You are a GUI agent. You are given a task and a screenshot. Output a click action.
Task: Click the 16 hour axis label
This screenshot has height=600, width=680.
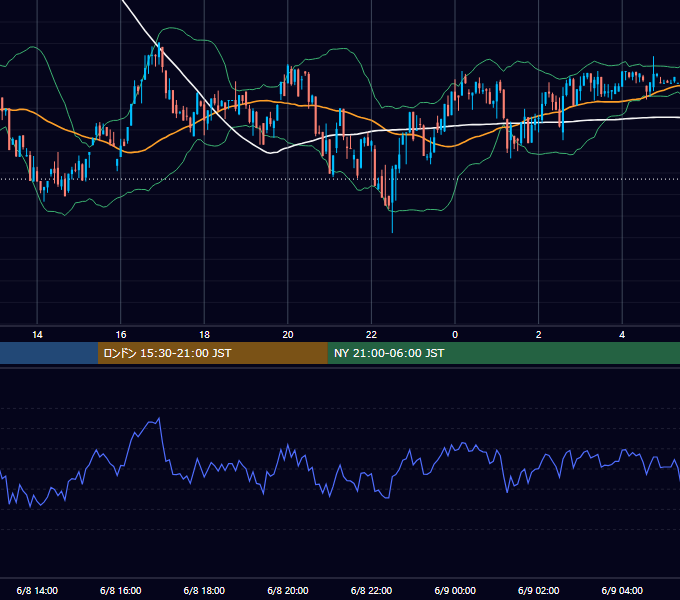click(x=121, y=335)
